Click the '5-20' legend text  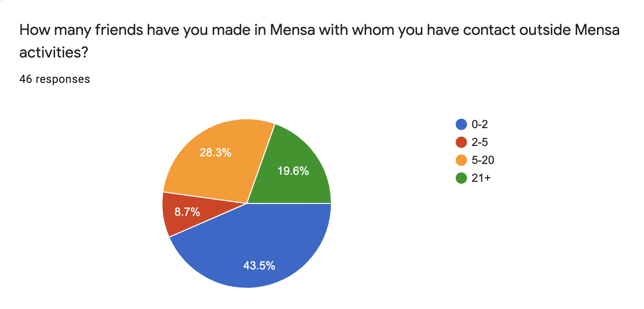click(x=483, y=160)
